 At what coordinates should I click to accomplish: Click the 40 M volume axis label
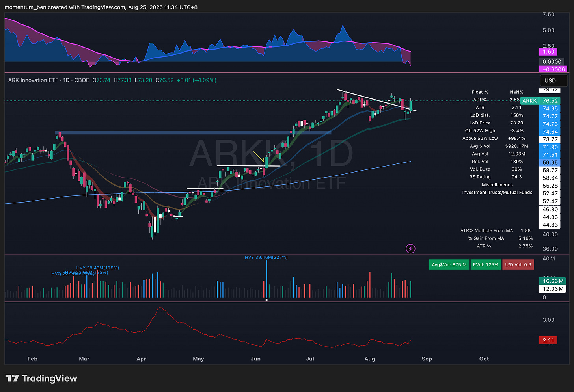pos(549,259)
